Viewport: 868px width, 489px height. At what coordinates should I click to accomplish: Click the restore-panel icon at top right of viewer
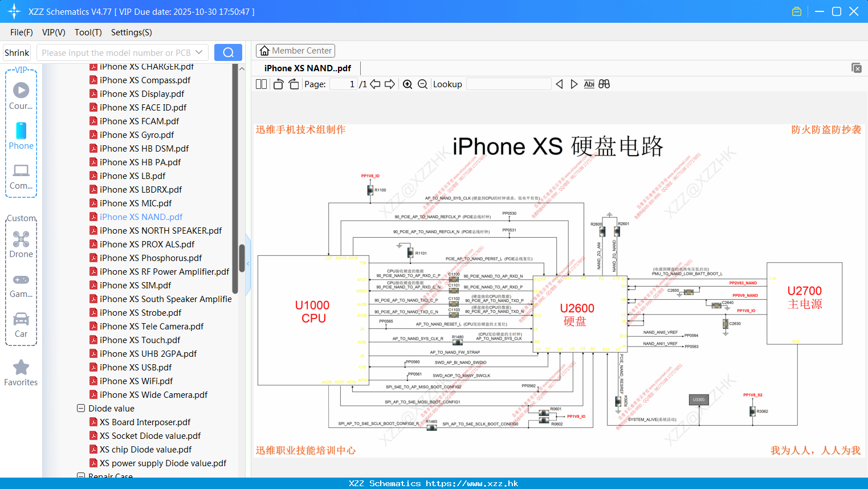[x=857, y=68]
